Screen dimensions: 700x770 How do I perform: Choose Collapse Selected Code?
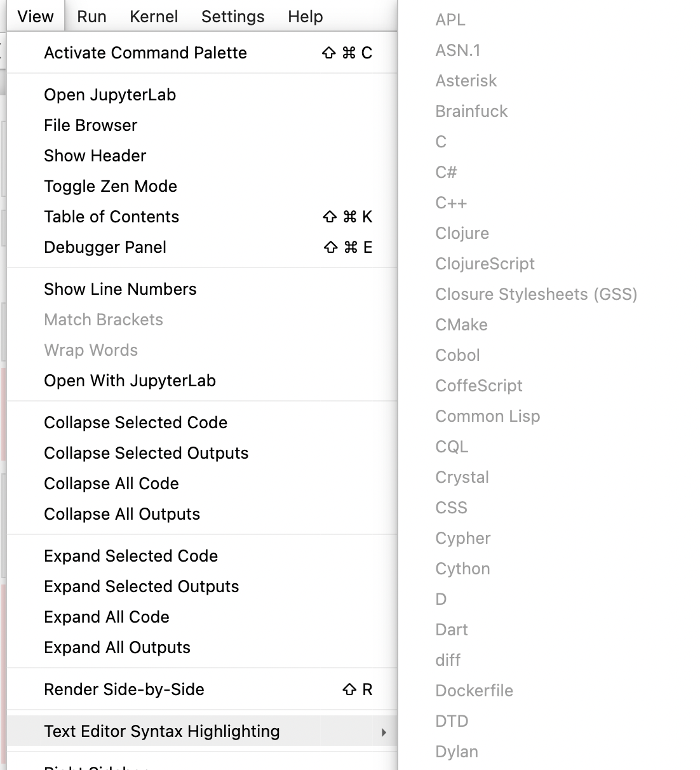(202, 422)
